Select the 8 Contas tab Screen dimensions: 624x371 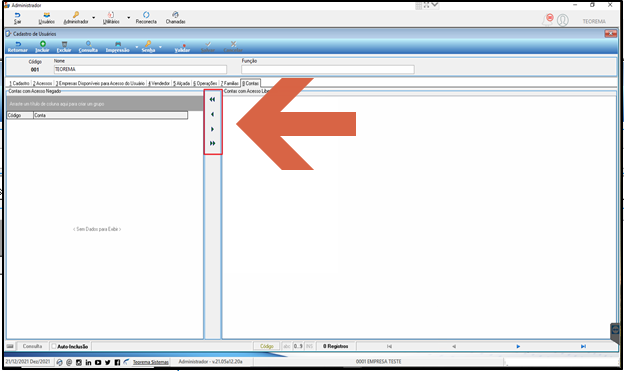tap(251, 83)
